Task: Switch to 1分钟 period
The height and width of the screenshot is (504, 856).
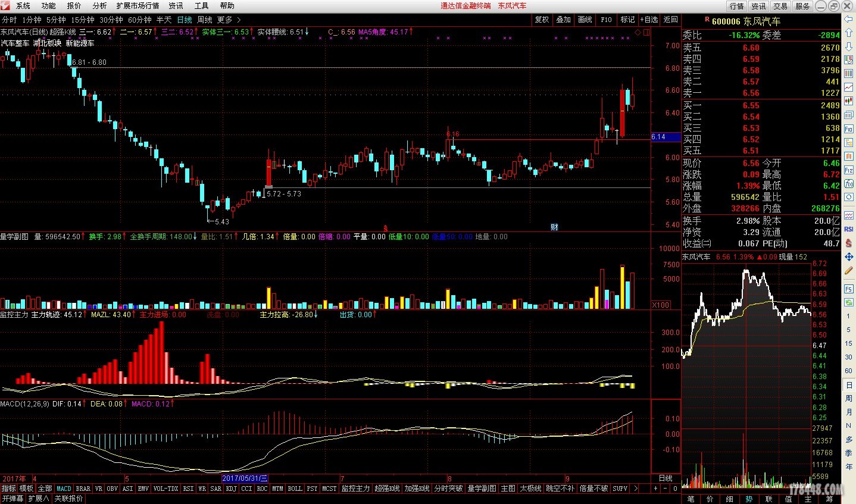Action: click(32, 20)
